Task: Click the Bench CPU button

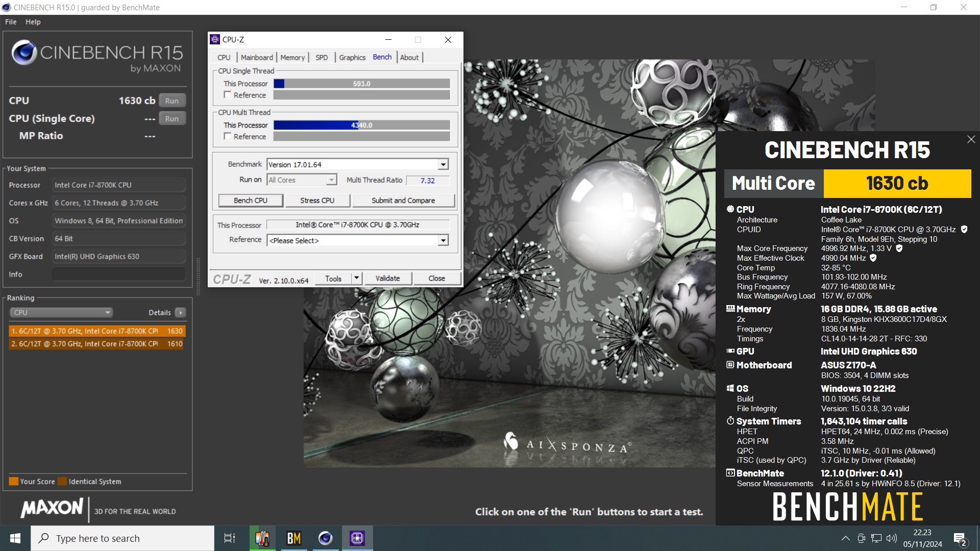Action: point(251,201)
